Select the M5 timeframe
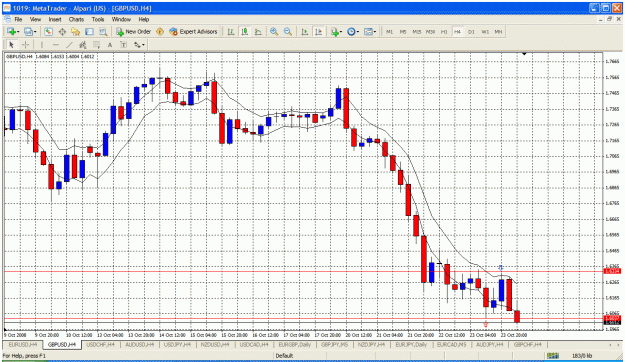This screenshot has height=362, width=625. coord(403,31)
